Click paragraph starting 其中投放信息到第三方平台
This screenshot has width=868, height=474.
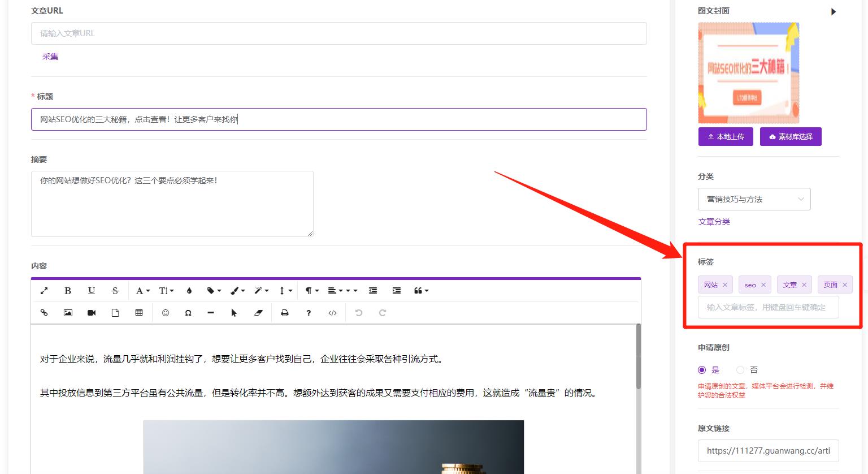click(319, 393)
